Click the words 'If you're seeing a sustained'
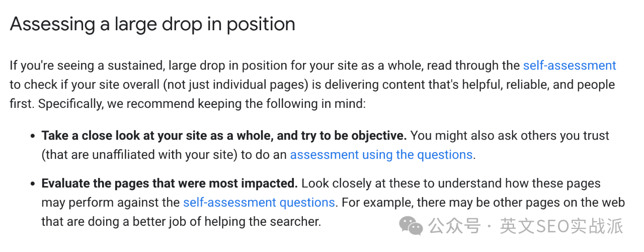This screenshot has height=252, width=644. point(87,66)
